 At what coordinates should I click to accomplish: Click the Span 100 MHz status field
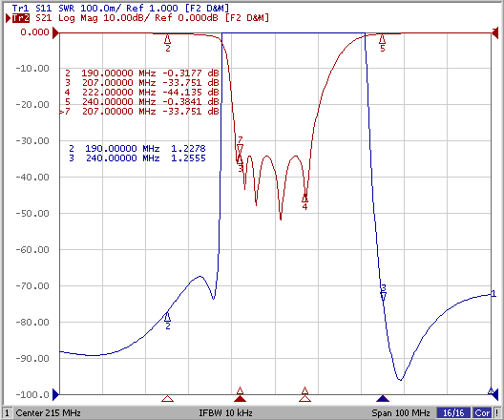coord(401,412)
